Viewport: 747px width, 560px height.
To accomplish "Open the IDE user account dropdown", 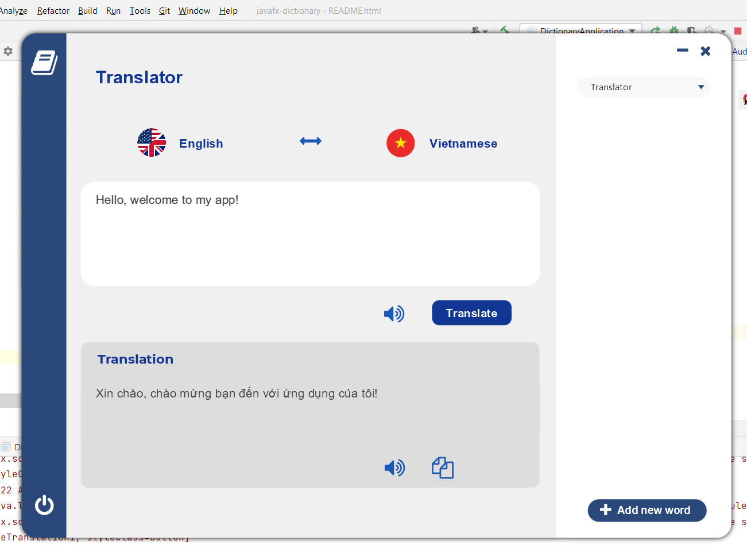I will tap(479, 30).
